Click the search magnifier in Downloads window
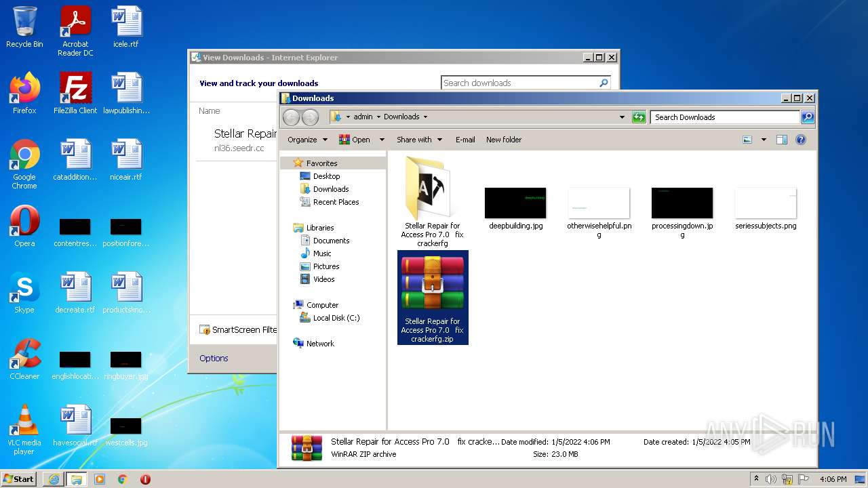868x488 pixels. pyautogui.click(x=807, y=117)
